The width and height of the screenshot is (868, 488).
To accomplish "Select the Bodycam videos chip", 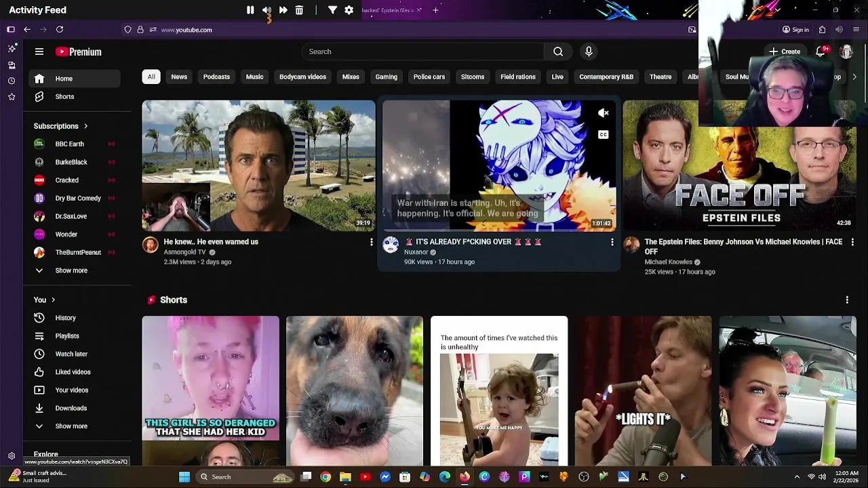I will (302, 77).
